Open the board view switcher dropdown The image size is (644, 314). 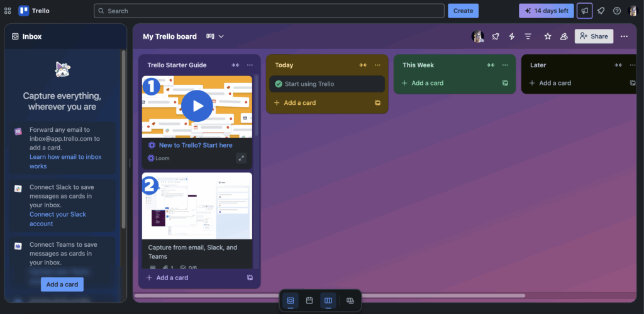click(215, 36)
